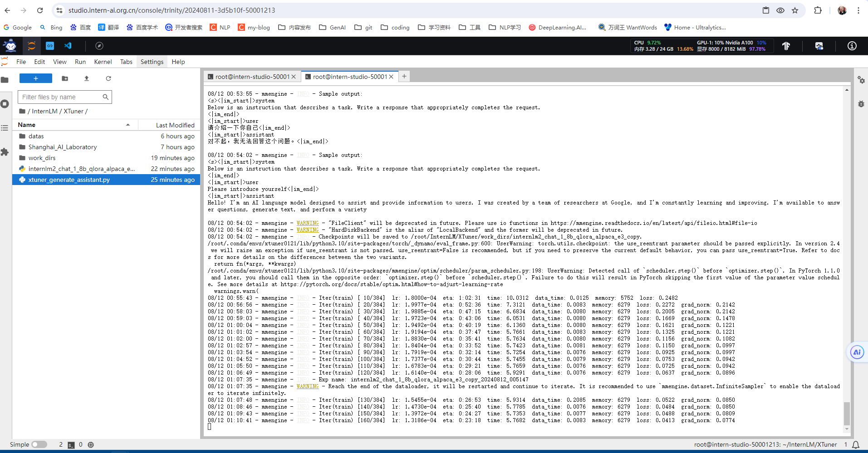This screenshot has height=453, width=868.
Task: Open the git bookmarks folder
Action: [363, 28]
